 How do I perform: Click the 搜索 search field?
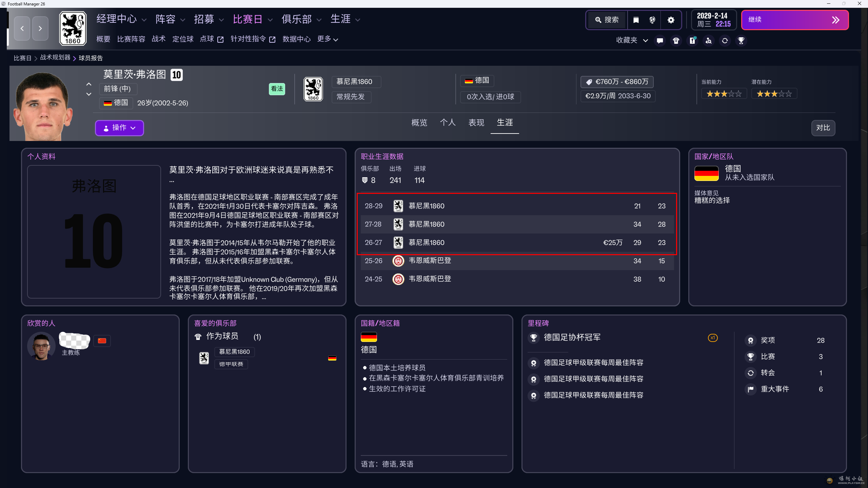[x=607, y=20]
